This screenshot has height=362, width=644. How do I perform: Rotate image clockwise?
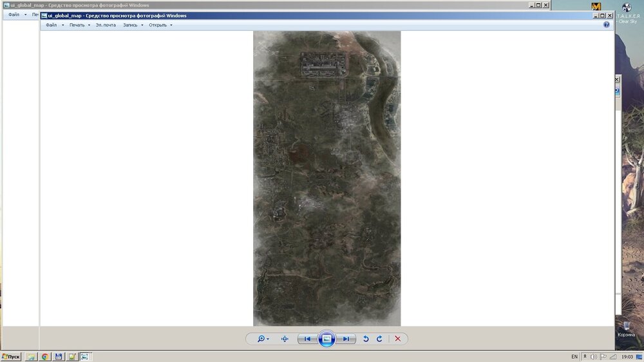[x=379, y=339]
